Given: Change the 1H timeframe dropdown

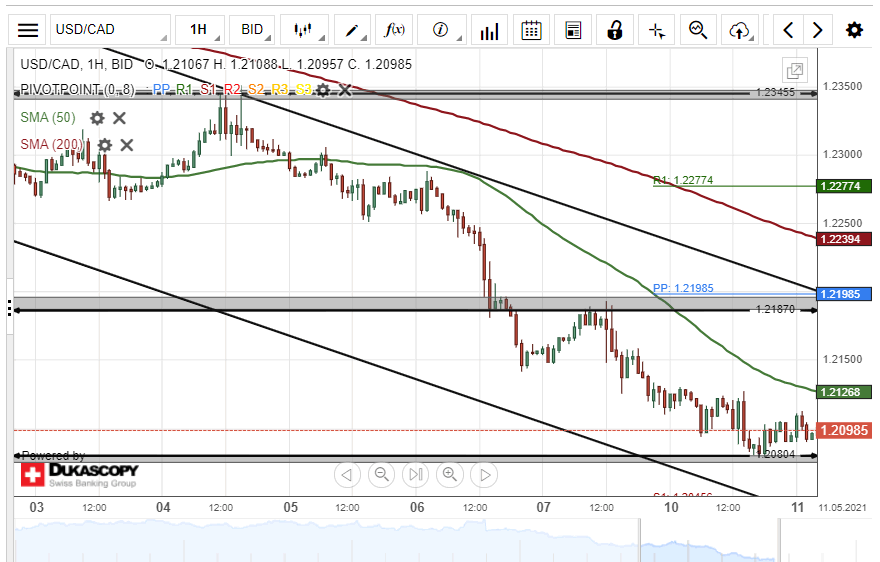Looking at the screenshot, I should click(x=200, y=30).
